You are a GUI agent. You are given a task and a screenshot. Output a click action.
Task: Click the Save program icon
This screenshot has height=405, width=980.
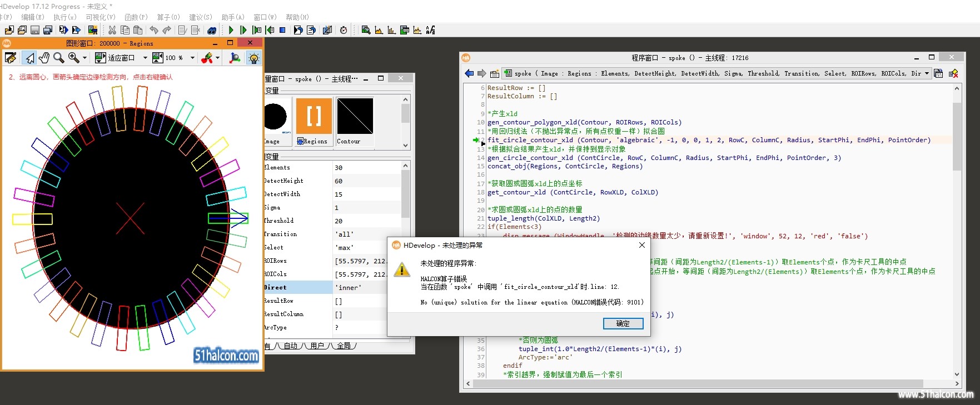coord(34,30)
